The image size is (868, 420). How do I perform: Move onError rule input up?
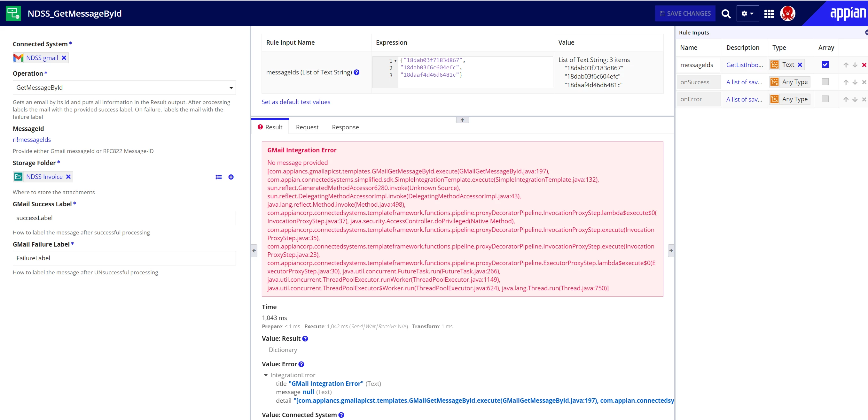pyautogui.click(x=846, y=99)
